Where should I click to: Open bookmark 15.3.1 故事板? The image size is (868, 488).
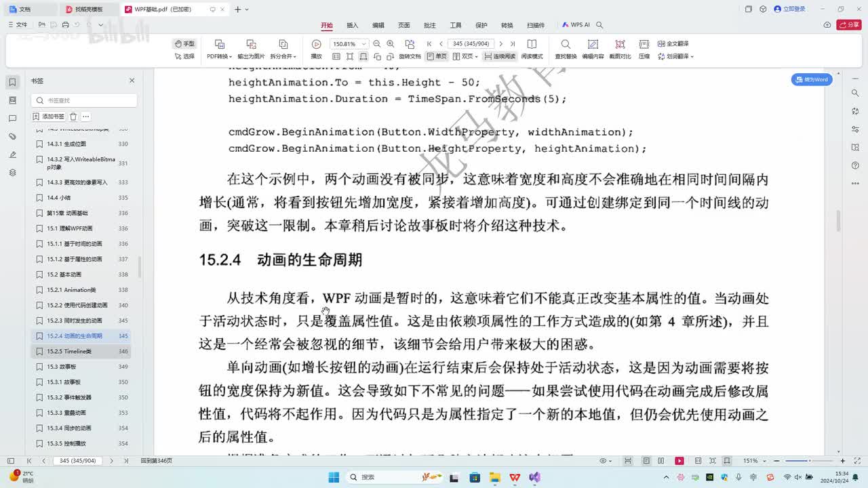tap(81, 382)
